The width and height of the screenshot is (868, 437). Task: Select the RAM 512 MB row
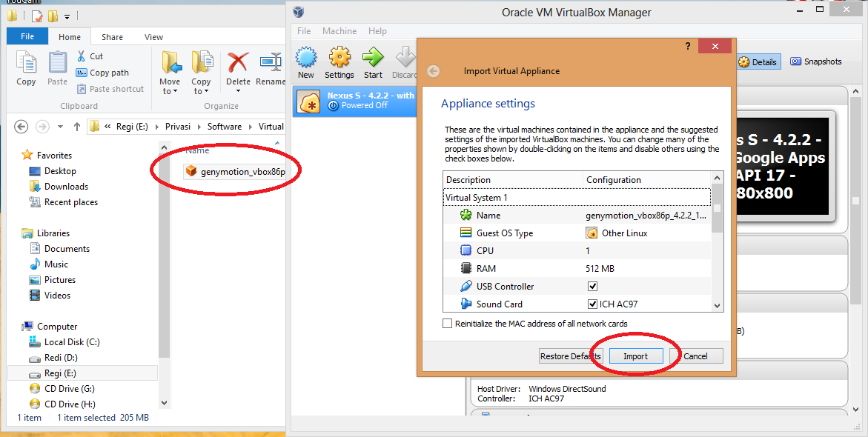tap(577, 268)
